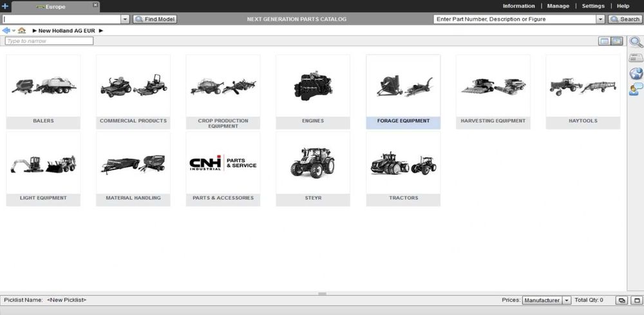Focus the model search input field
This screenshot has height=315, width=644.
[62, 19]
